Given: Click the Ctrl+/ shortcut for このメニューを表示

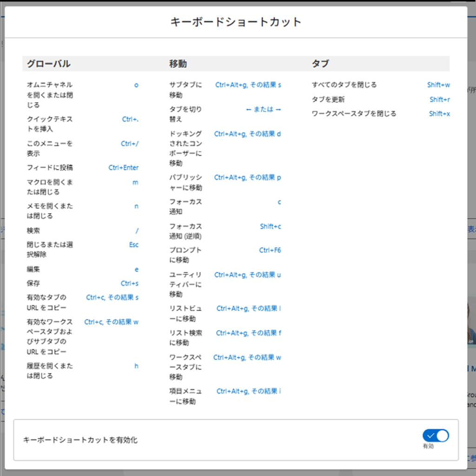Looking at the screenshot, I should 130,144.
